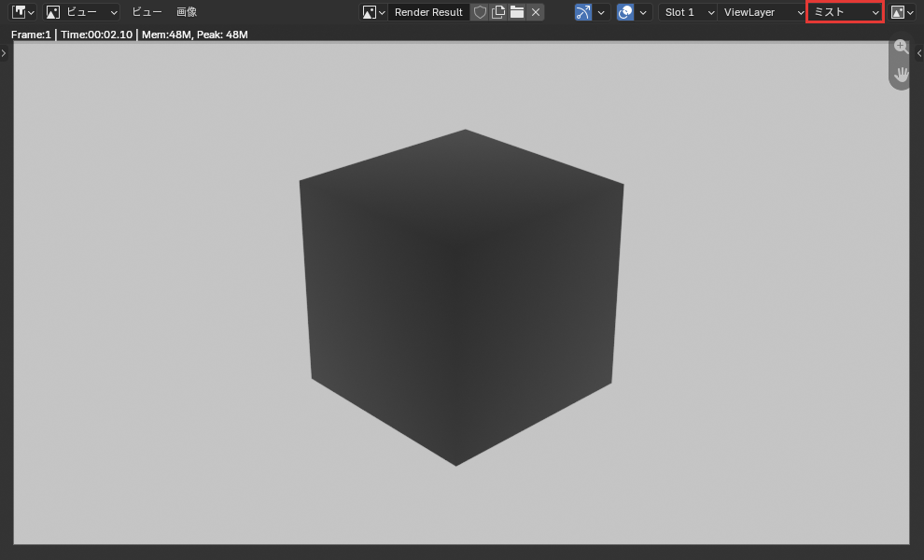Create a new image with the duplicate icon
This screenshot has height=560, width=924.
[498, 12]
